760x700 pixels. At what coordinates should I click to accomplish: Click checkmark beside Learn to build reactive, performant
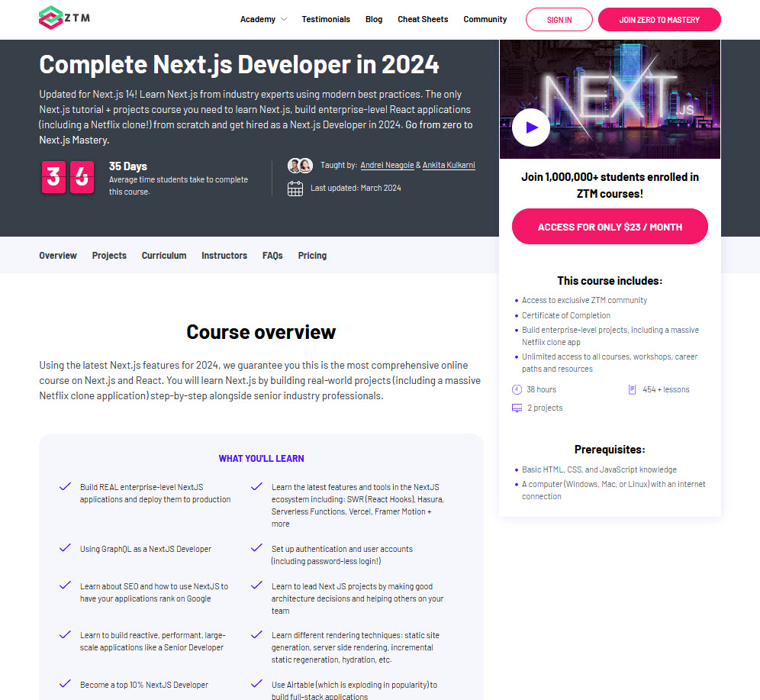coord(65,634)
